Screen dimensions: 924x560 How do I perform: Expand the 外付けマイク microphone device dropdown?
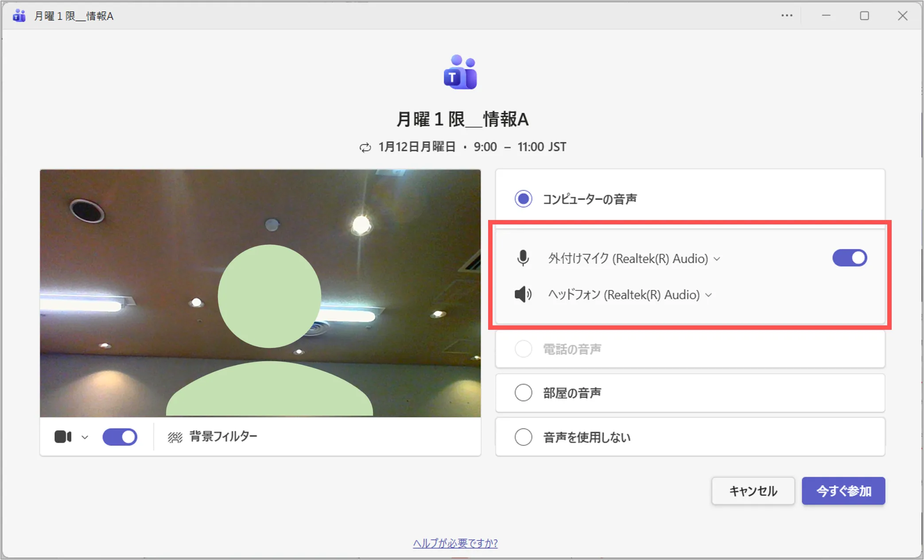(717, 259)
